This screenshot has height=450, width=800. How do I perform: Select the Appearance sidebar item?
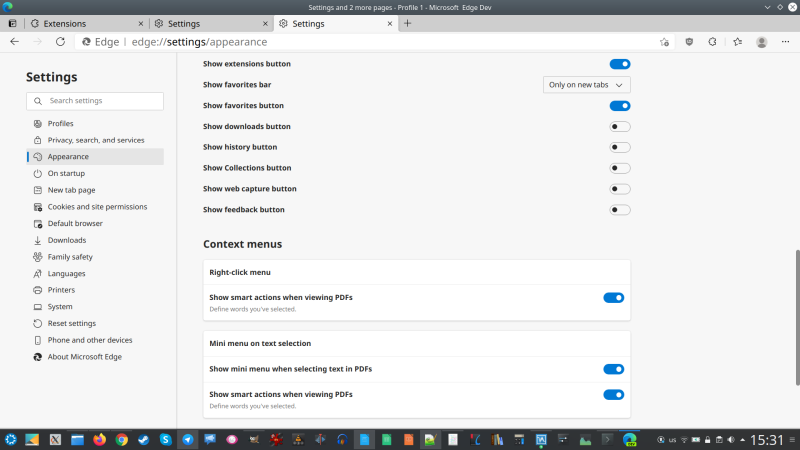[95, 157]
